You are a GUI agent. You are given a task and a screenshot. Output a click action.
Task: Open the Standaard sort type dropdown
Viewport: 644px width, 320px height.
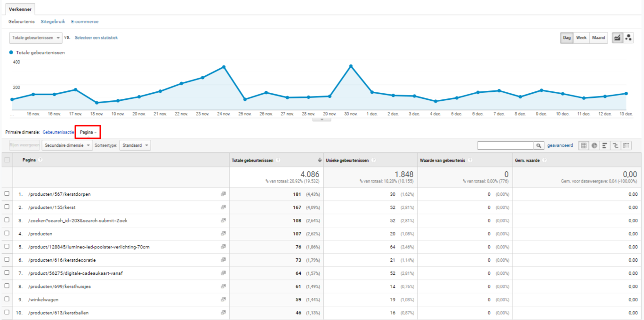click(x=135, y=146)
